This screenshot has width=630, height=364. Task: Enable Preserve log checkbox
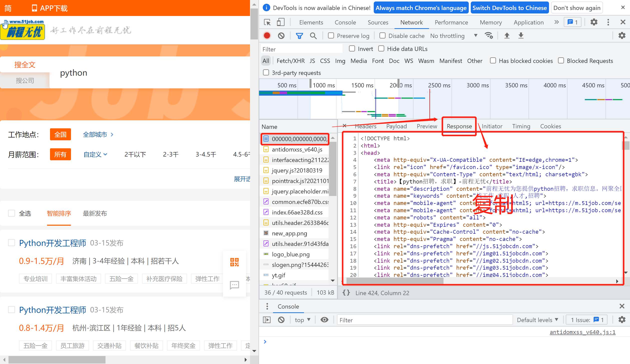coord(331,35)
